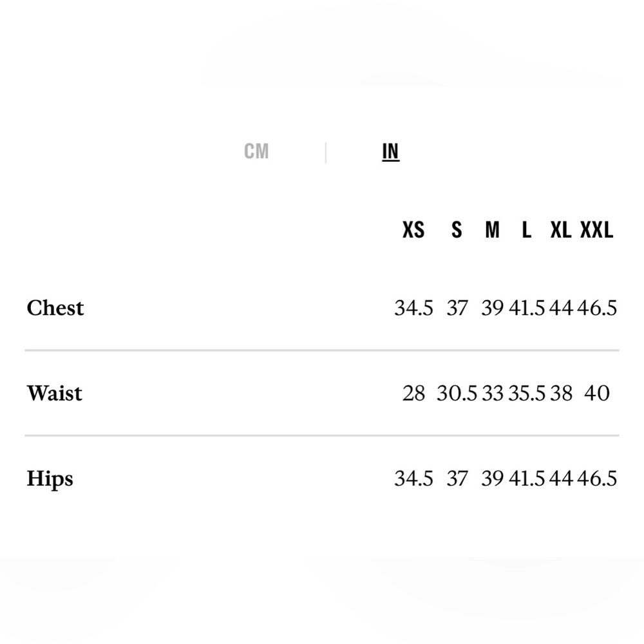
Task: Select Waist measurement 28 for XS
Action: 413,393
